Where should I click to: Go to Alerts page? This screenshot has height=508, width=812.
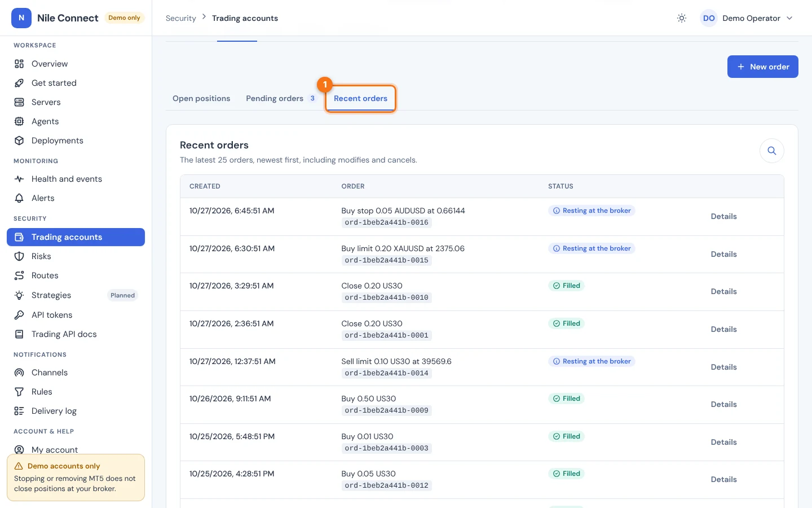[76, 198]
